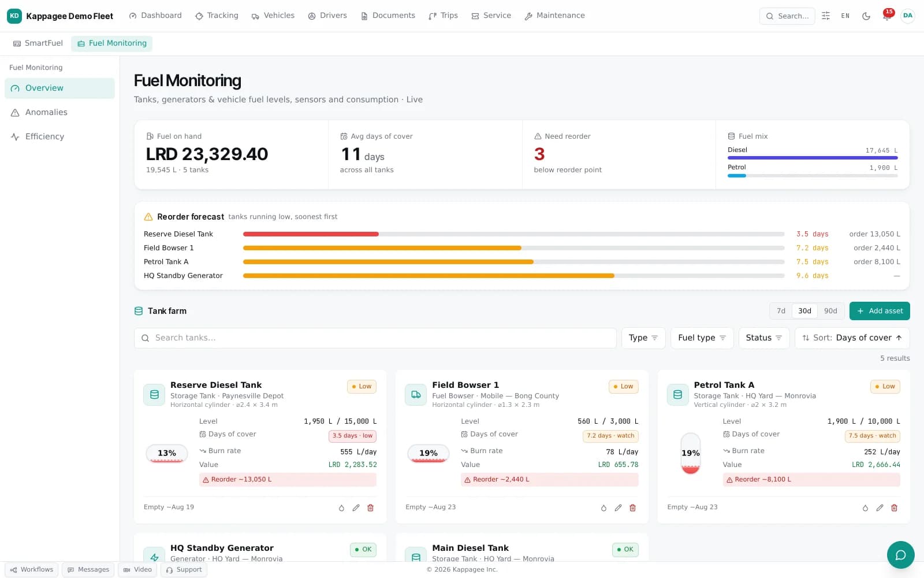Delete Reserve Diesel Tank trash icon

click(x=371, y=508)
